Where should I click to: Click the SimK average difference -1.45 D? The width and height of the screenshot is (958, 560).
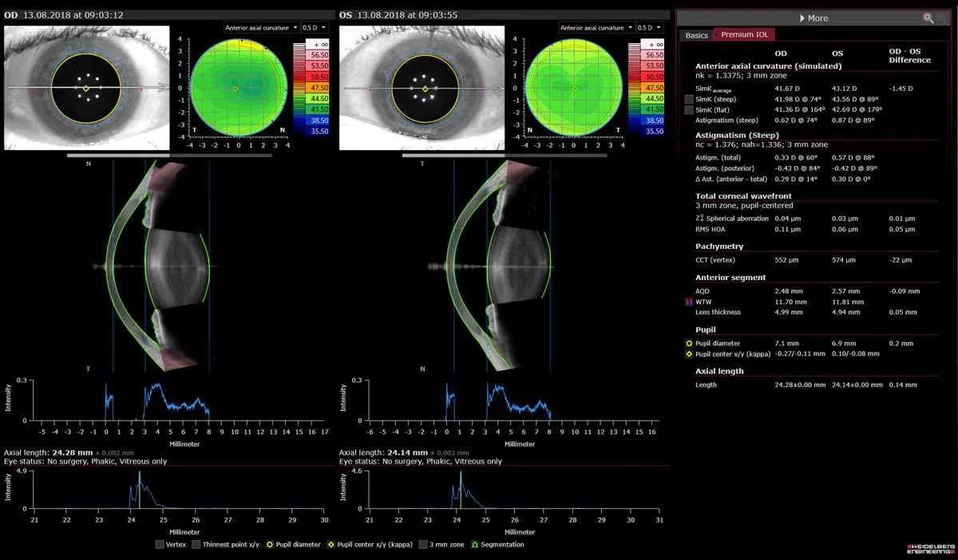(901, 88)
